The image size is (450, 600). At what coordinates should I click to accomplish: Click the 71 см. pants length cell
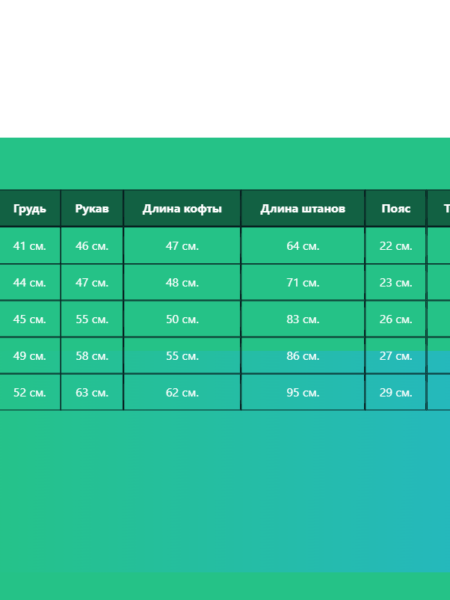pos(303,282)
